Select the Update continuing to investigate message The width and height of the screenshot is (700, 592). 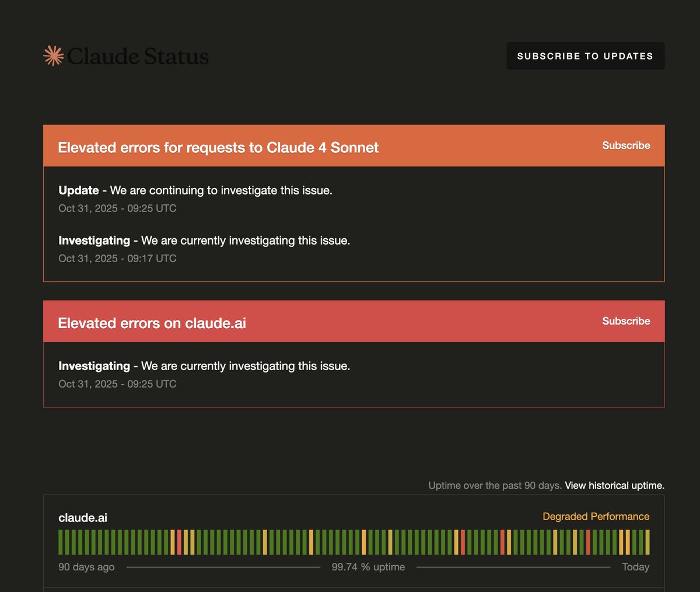195,190
